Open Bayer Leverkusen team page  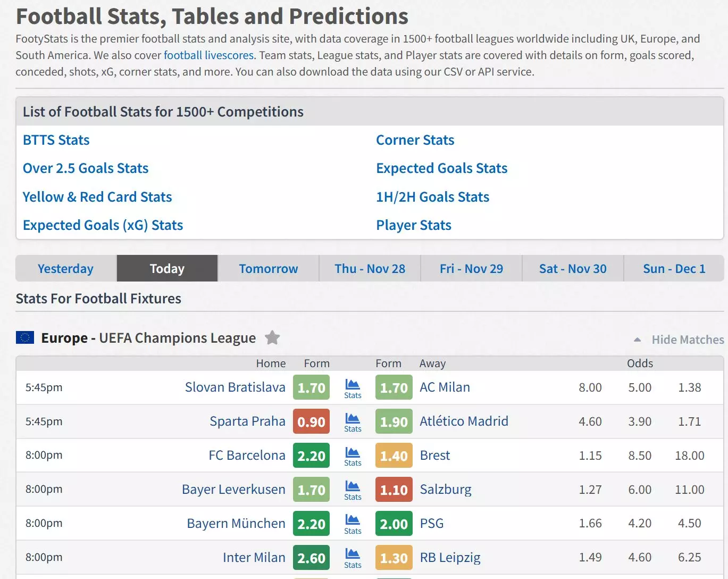(x=234, y=490)
